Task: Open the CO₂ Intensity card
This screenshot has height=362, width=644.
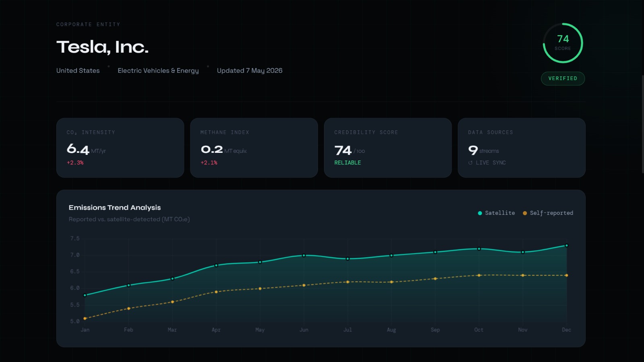Action: [x=120, y=148]
